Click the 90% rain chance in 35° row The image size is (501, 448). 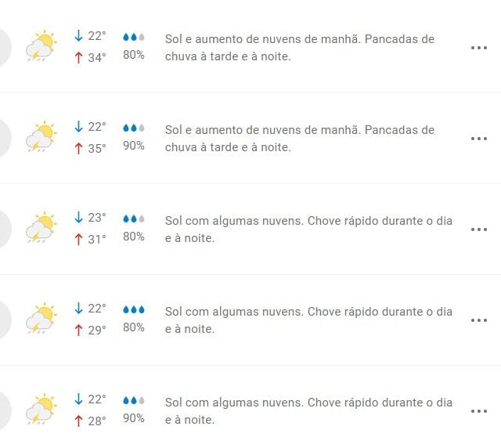[x=134, y=146]
